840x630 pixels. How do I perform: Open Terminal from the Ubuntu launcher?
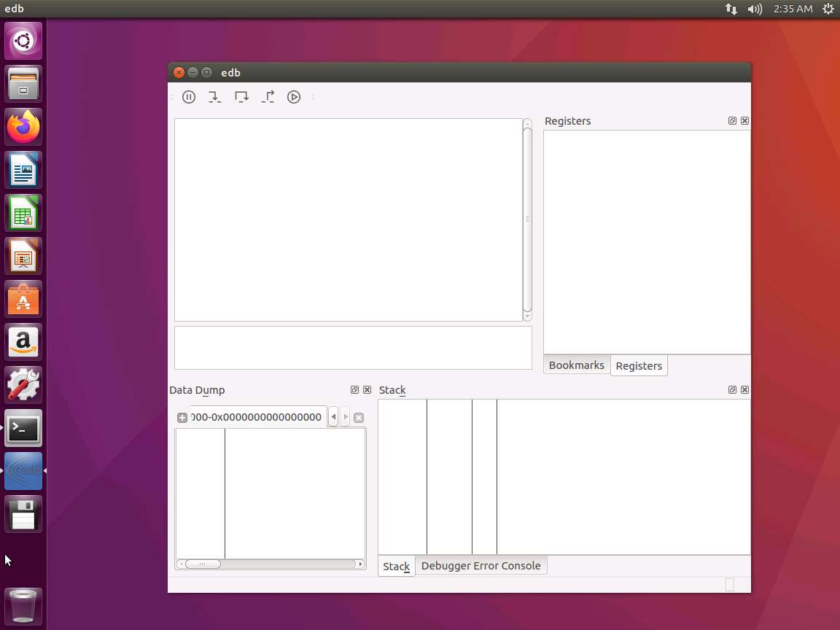pyautogui.click(x=23, y=429)
